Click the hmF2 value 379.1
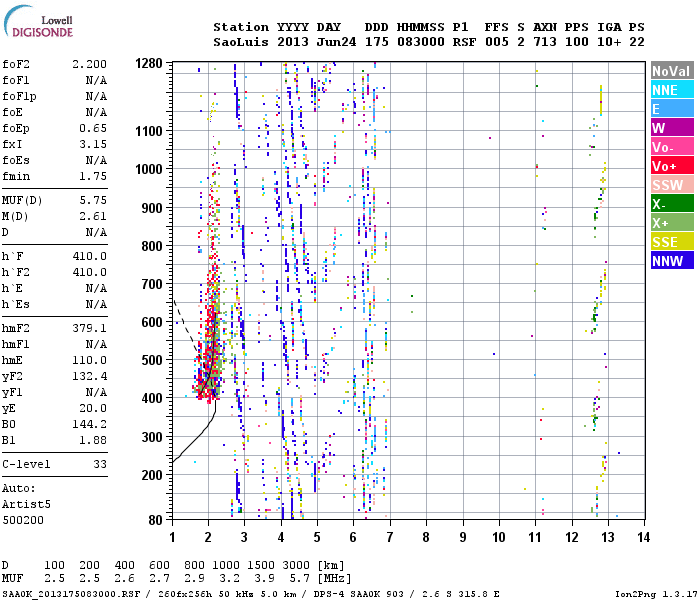700x600 pixels. 89,329
